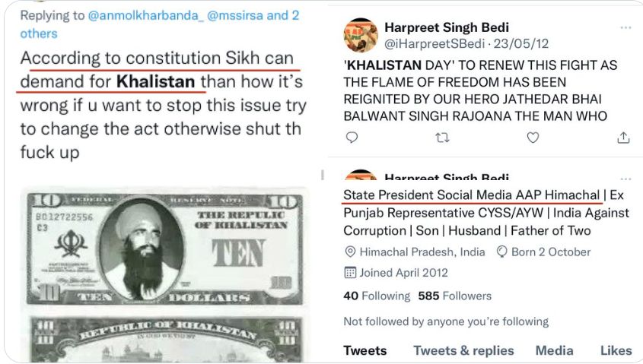Click the @iHarpreetSBedi handle
The image size is (643, 364).
pos(435,43)
